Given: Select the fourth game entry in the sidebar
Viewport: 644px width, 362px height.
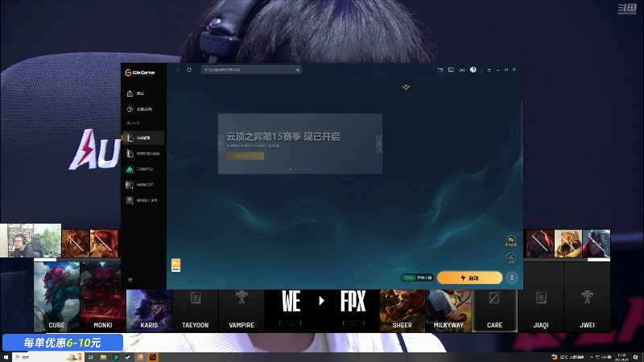Looking at the screenshot, I should [x=143, y=185].
